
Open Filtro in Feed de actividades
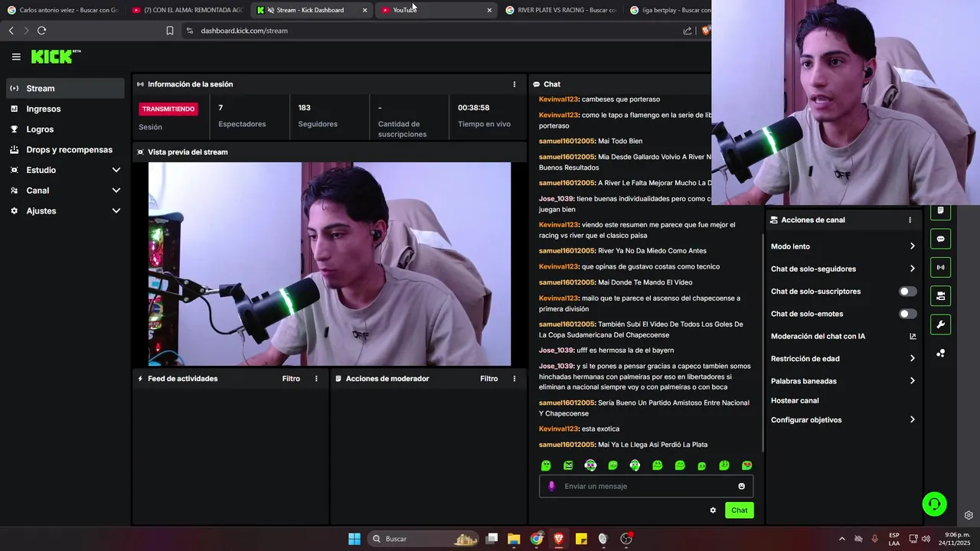coord(291,379)
